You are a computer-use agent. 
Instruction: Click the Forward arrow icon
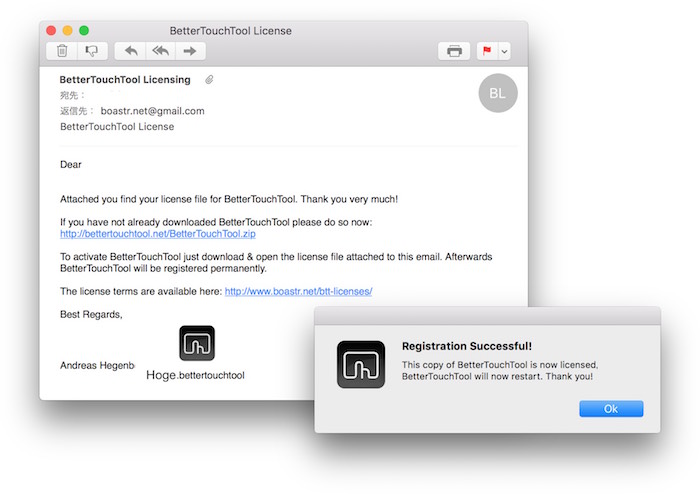190,51
